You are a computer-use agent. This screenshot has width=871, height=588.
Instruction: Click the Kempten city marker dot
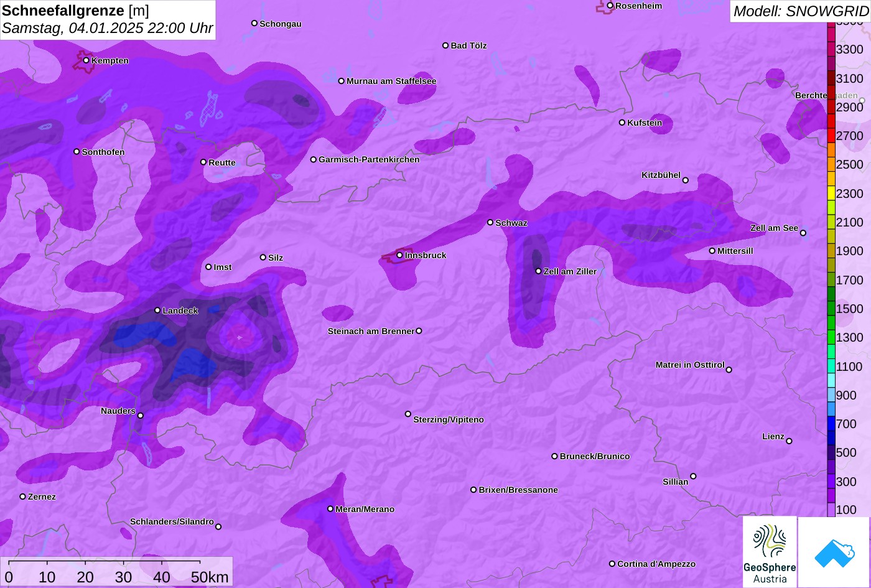tap(86, 60)
